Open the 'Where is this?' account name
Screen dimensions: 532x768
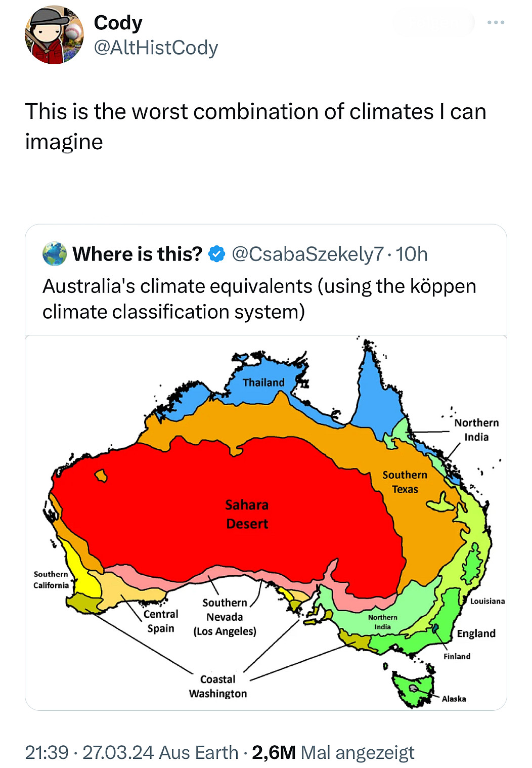[x=137, y=254]
